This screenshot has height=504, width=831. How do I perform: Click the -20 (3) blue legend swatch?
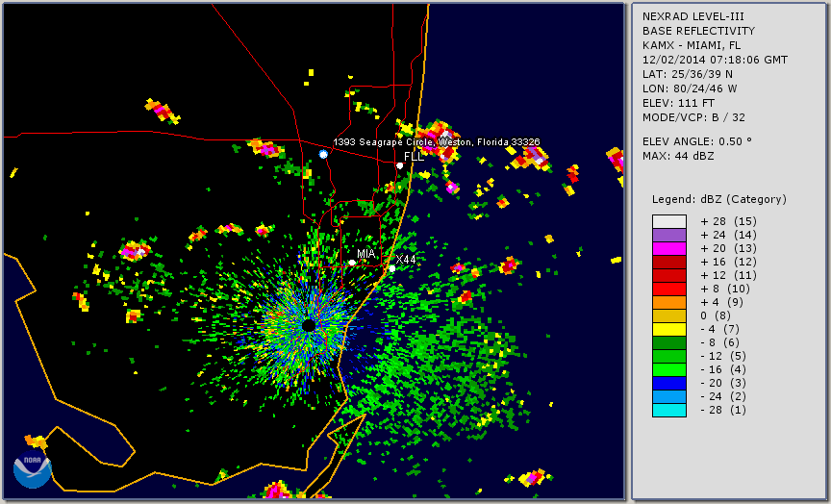pyautogui.click(x=668, y=383)
